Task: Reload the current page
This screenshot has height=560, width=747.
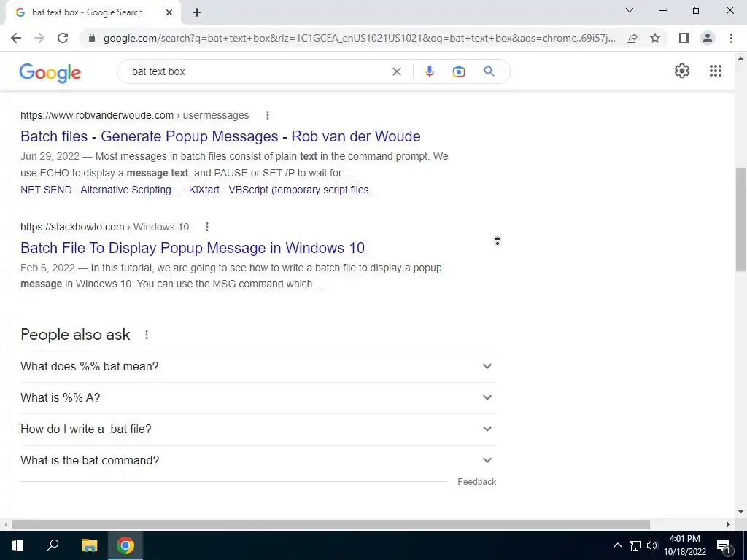Action: 63,38
